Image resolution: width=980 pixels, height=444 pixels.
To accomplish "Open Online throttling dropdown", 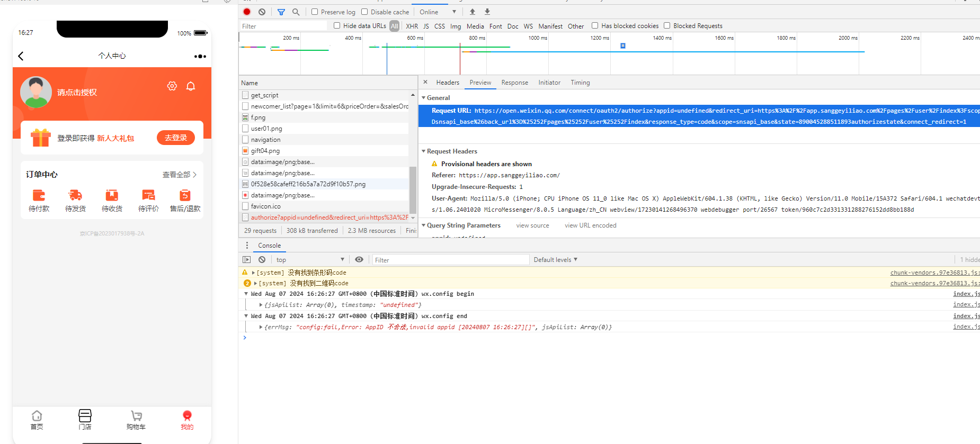I will [x=438, y=12].
